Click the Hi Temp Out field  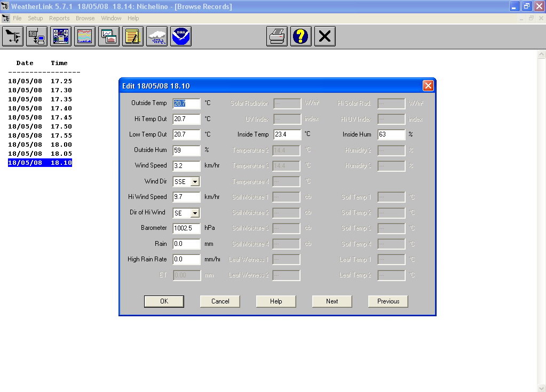[187, 119]
